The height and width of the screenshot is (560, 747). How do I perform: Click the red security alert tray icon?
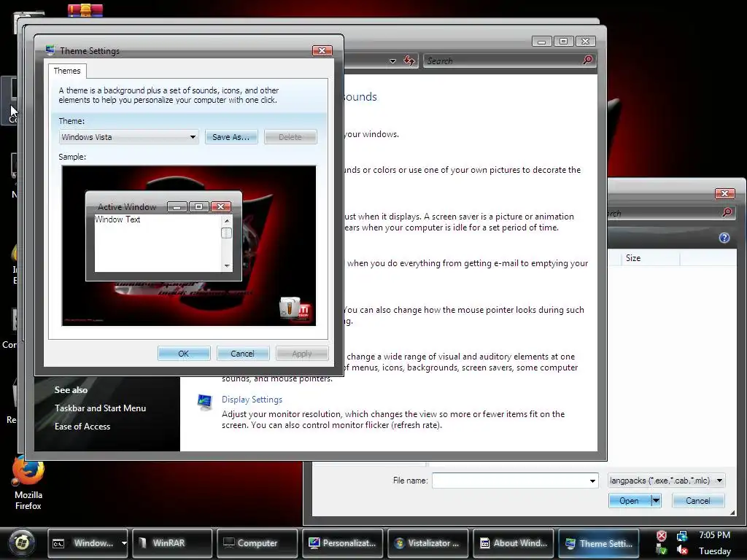(661, 536)
